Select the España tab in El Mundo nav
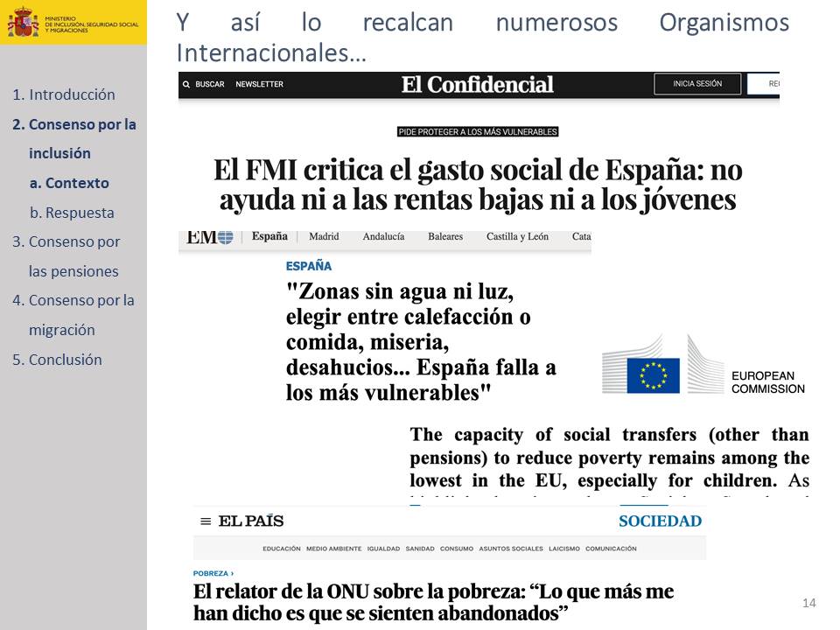840x630 pixels. point(269,236)
